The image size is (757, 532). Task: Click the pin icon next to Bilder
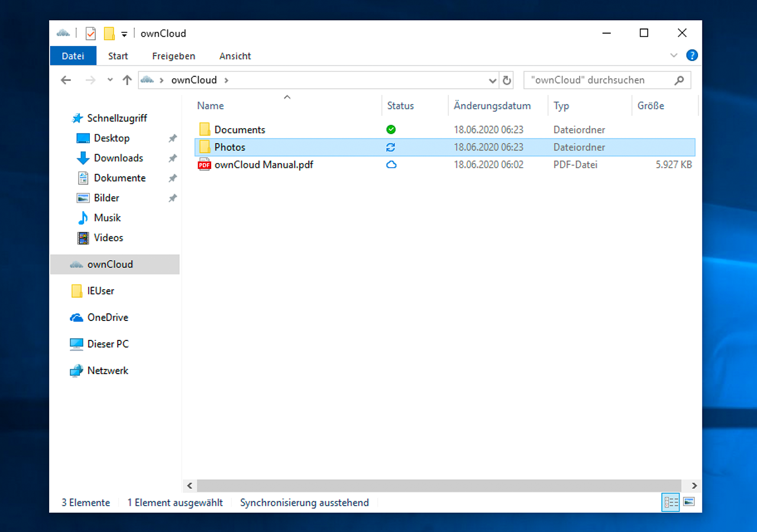click(x=172, y=199)
